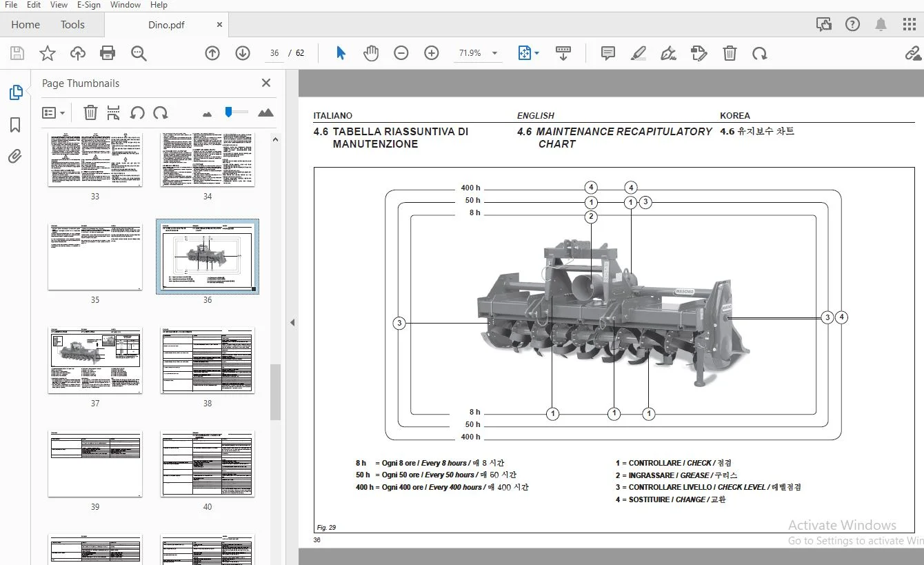Image resolution: width=924 pixels, height=565 pixels.
Task: Open the thumbnails options menu dropdown
Action: [53, 112]
